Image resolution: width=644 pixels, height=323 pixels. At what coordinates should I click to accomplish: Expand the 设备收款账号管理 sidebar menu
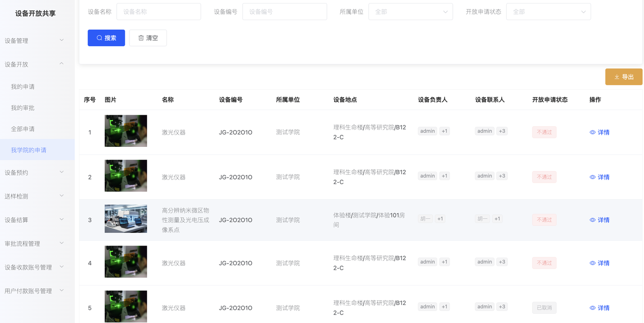[x=37, y=267]
